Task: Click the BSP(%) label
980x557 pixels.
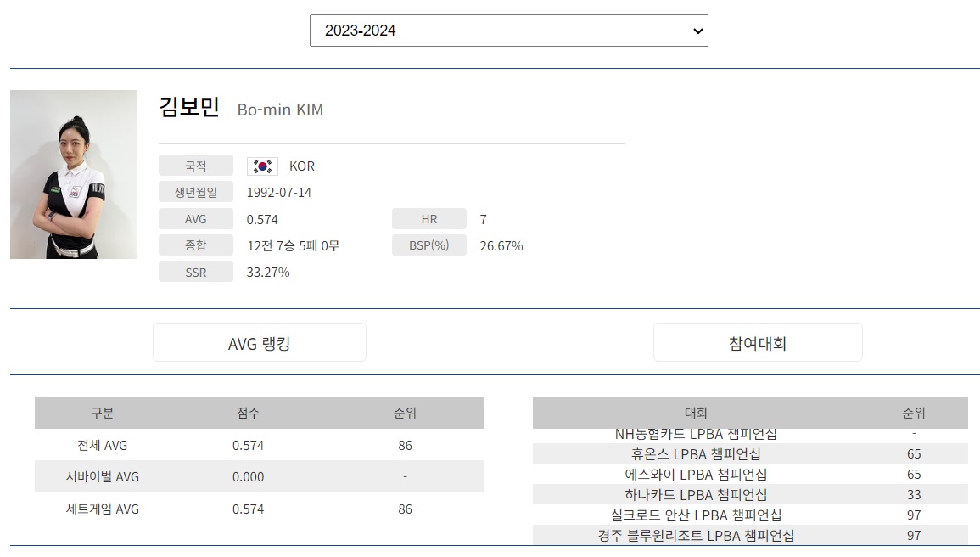Action: coord(429,245)
